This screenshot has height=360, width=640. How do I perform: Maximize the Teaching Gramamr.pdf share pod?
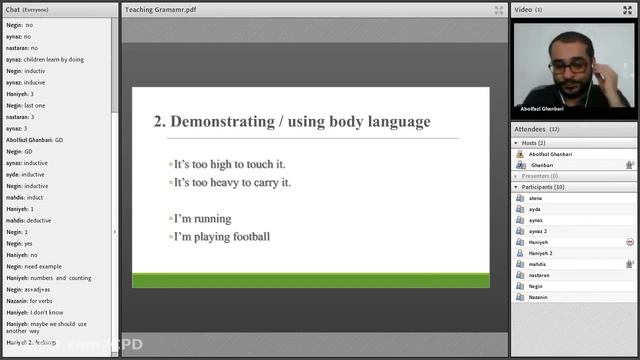click(x=499, y=10)
